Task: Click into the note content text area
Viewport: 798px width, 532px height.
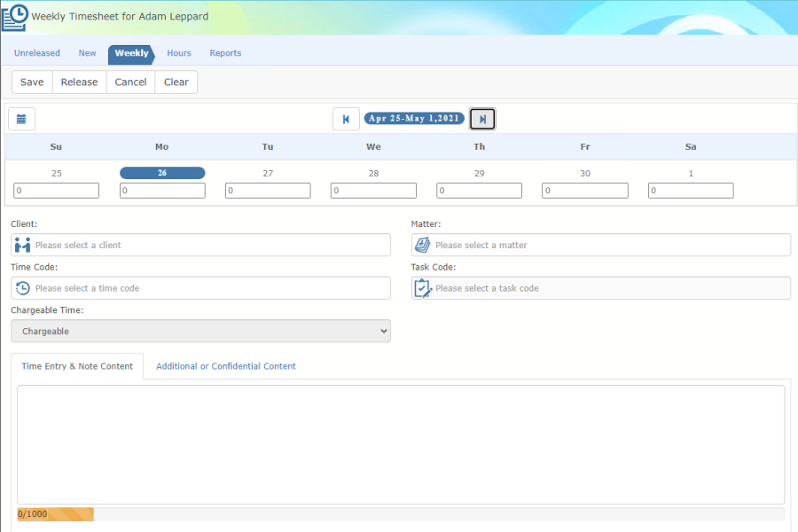Action: (401, 444)
